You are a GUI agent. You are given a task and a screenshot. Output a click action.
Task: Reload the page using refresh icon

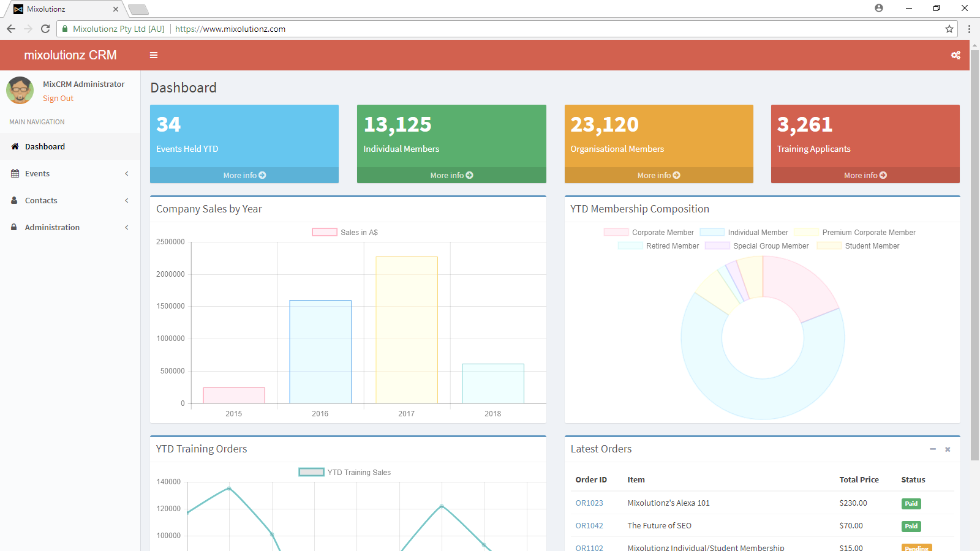45,29
